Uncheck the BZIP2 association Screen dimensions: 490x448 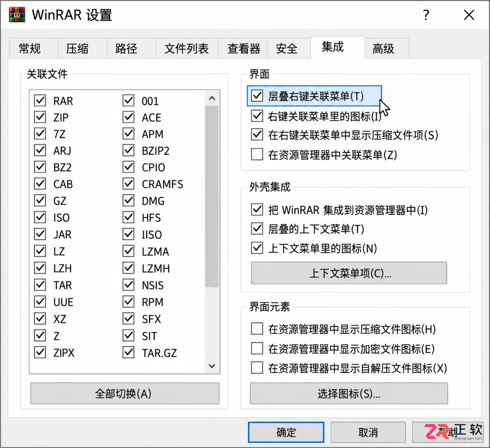click(x=129, y=150)
